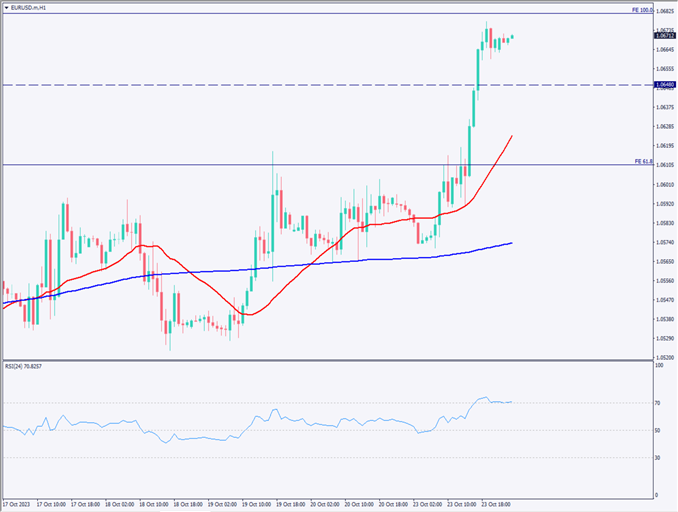Select the FE 61.8 Fibonacci label
678x512 pixels.
coord(643,161)
